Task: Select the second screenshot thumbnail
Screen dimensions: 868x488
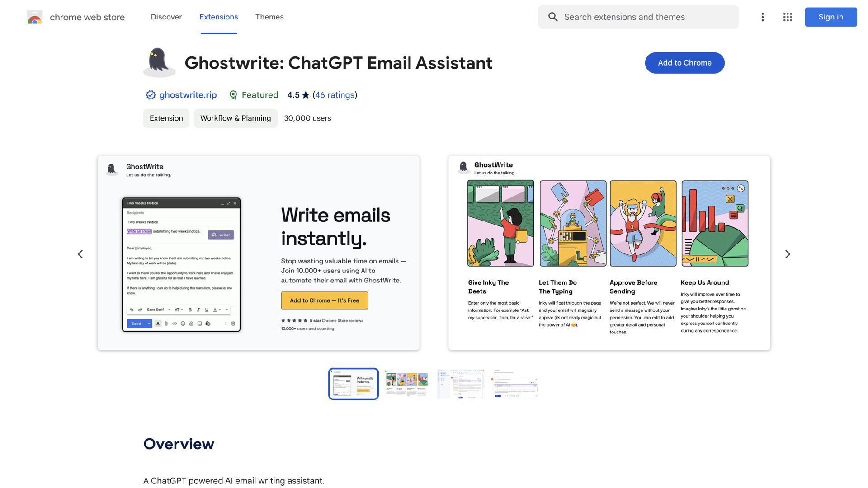Action: tap(406, 384)
